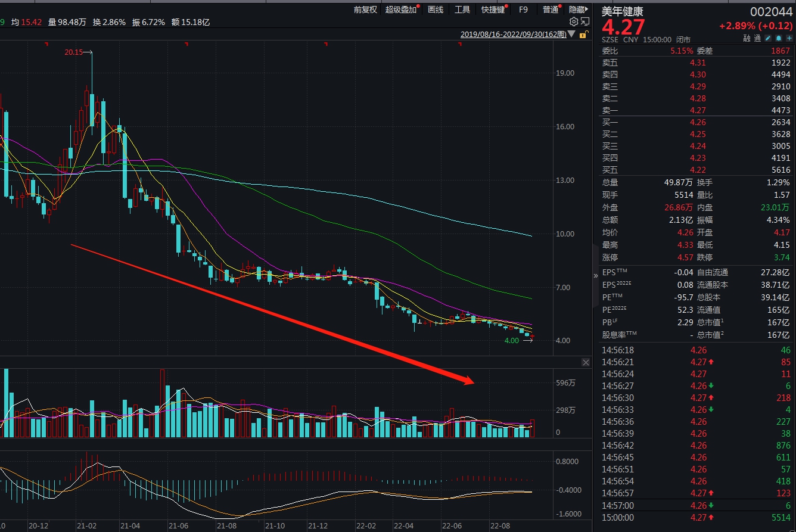
Task: Click the 15:00:00 closing trade row
Action: pyautogui.click(x=696, y=517)
